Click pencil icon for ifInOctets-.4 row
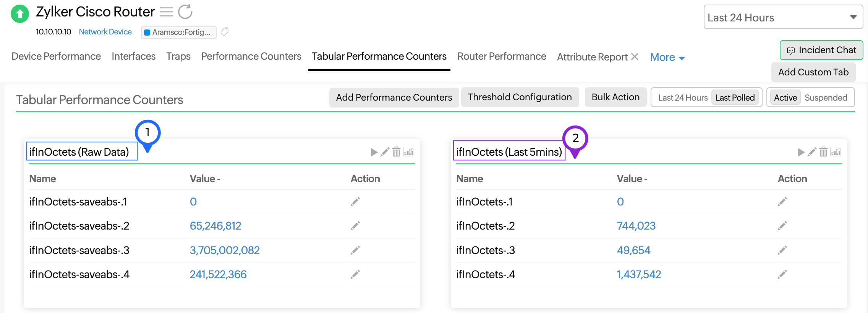868x313 pixels. (782, 274)
